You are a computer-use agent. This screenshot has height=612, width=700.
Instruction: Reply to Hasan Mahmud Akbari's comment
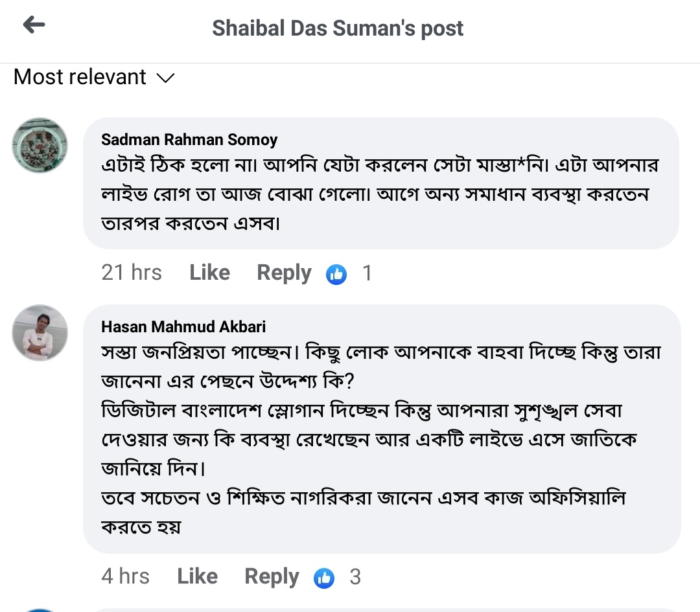tap(272, 576)
